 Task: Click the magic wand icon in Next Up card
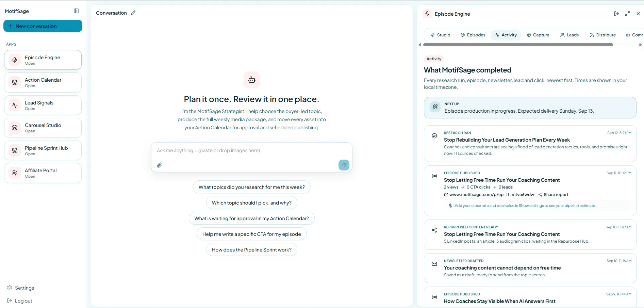coord(435,107)
